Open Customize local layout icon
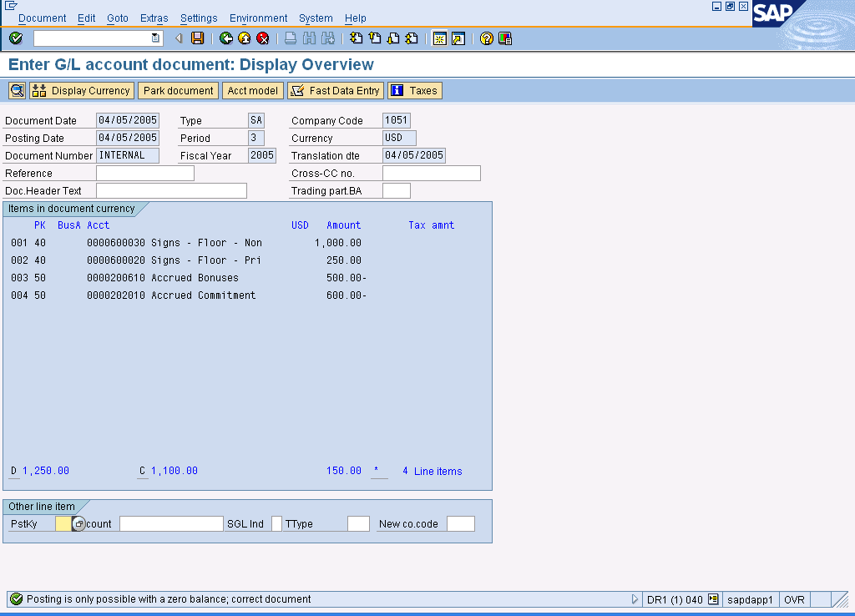This screenshot has width=855, height=616. (505, 38)
